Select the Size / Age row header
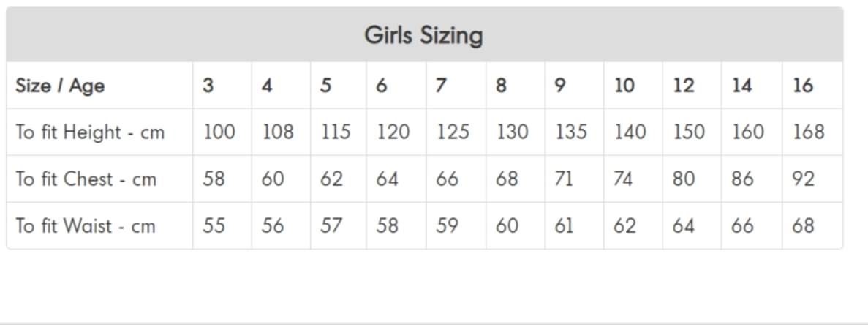This screenshot has width=868, height=325. [60, 86]
